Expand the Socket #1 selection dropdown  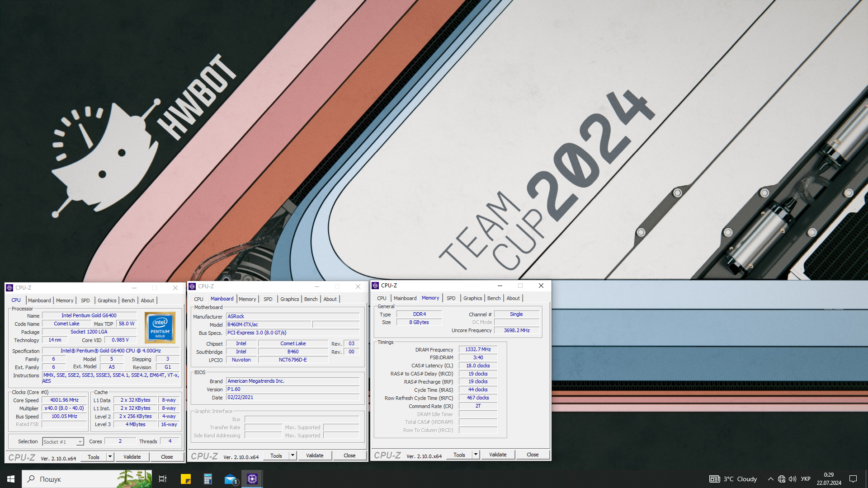coord(80,442)
